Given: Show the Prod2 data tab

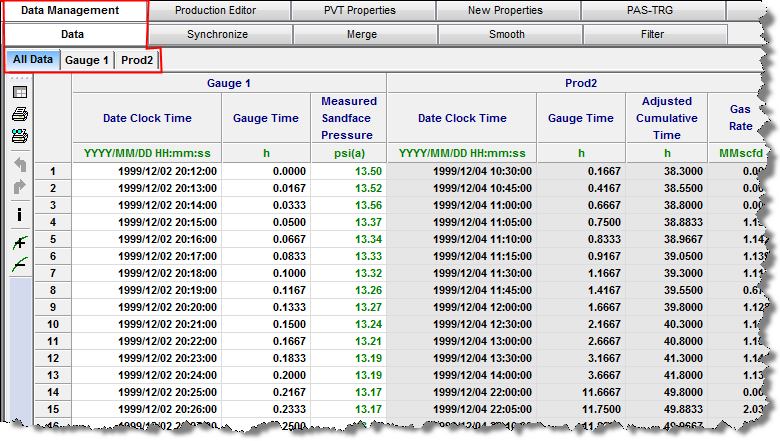Looking at the screenshot, I should tap(137, 60).
